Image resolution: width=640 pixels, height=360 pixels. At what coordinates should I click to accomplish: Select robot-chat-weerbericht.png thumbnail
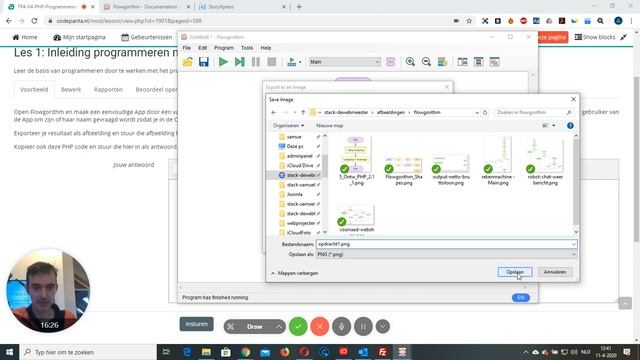coord(545,161)
